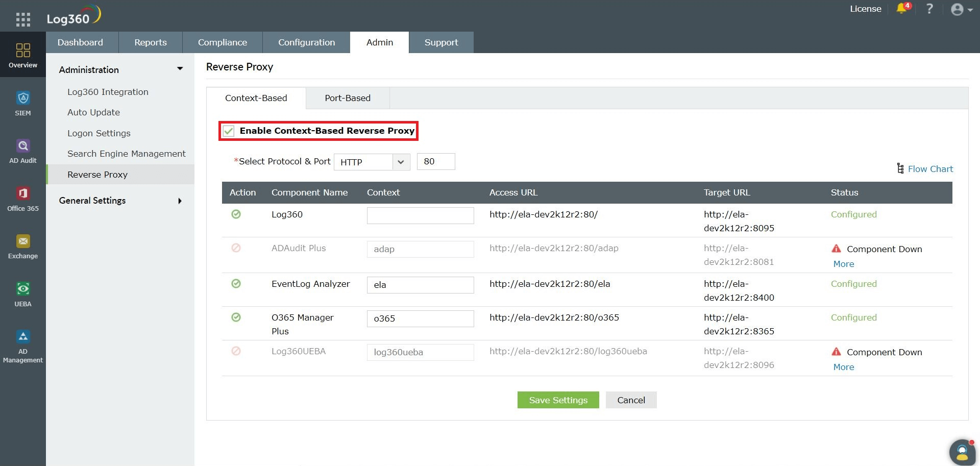Open AD Audit from the sidebar
Image resolution: width=980 pixels, height=466 pixels.
click(23, 151)
